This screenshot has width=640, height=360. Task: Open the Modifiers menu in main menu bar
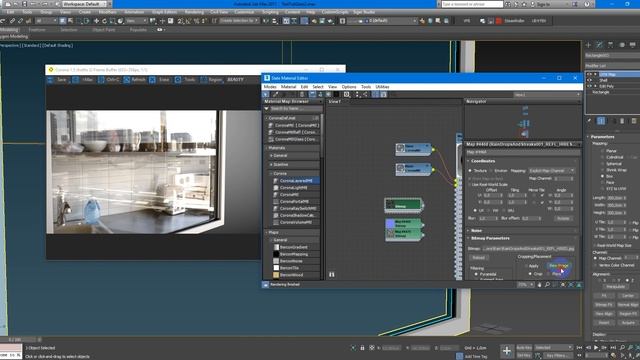[107, 12]
